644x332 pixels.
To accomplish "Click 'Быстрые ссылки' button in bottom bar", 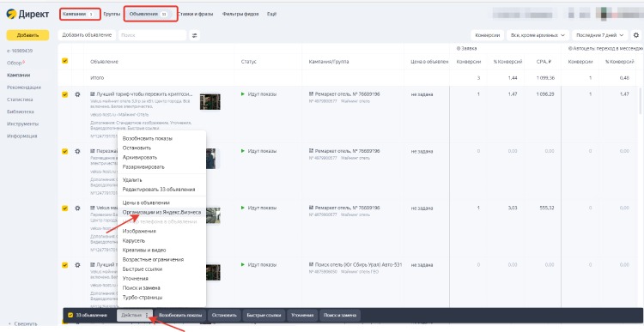I will coord(264,315).
